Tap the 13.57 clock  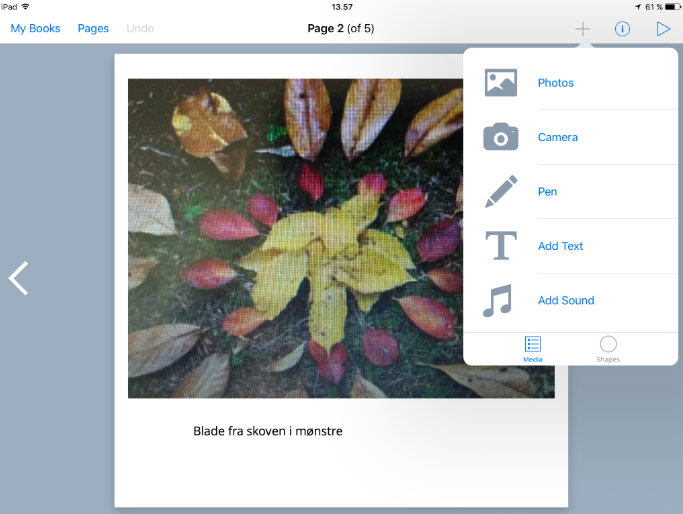click(x=342, y=7)
